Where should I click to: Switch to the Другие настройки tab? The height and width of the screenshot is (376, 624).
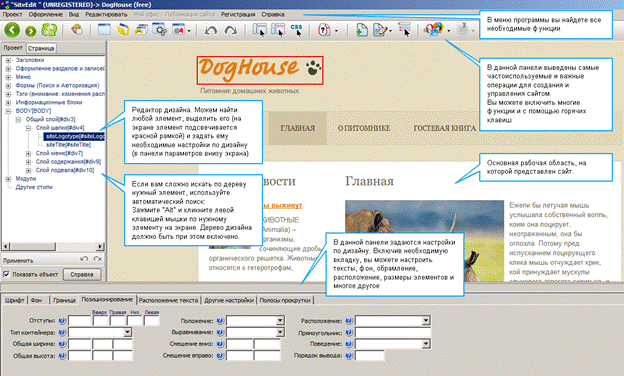pyautogui.click(x=229, y=300)
